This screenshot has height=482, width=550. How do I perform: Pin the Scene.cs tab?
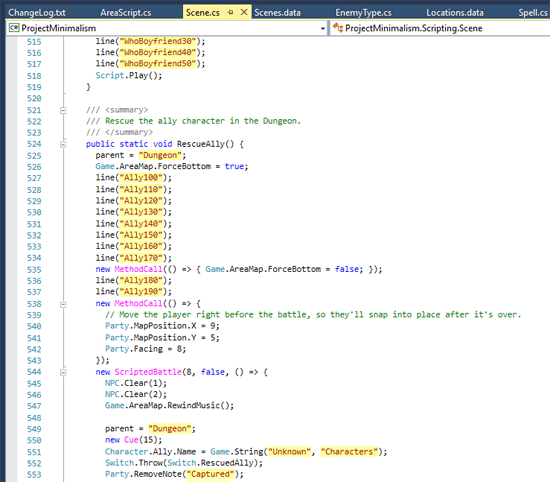[230, 13]
